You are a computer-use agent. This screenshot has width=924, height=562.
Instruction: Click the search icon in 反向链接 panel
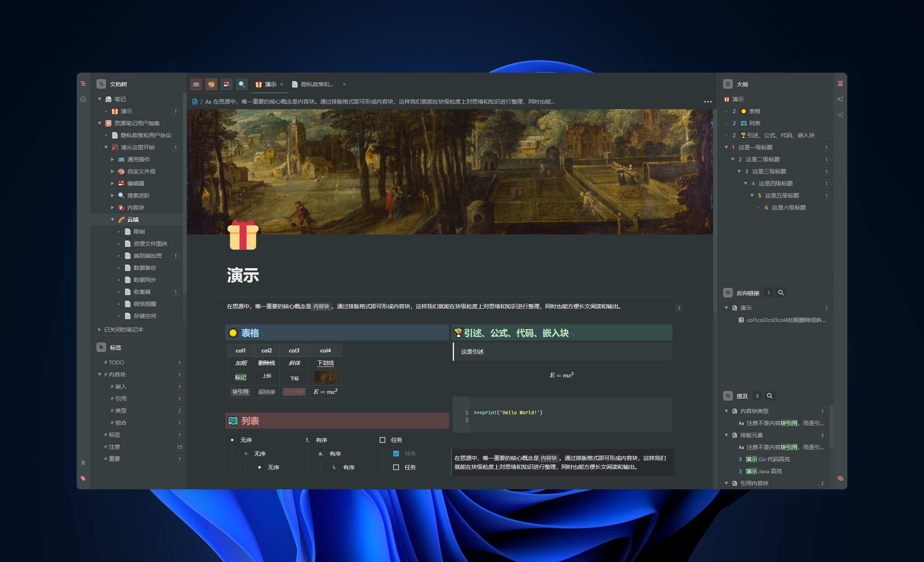[781, 293]
